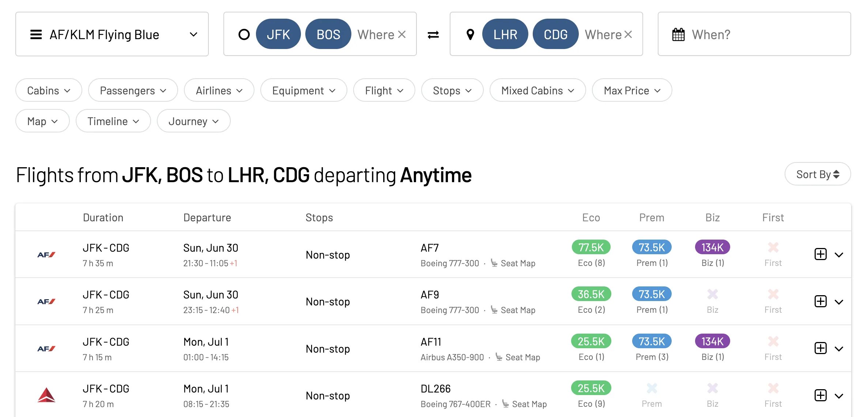Click unavailable Biz X on AF9 row
This screenshot has height=417, width=868.
(712, 294)
